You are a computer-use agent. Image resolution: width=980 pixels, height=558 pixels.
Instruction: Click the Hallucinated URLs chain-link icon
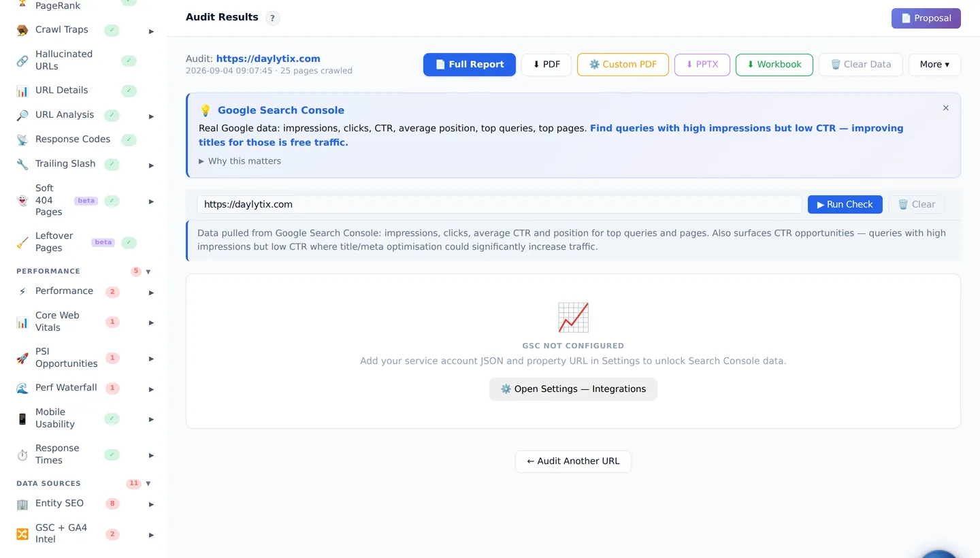(22, 61)
